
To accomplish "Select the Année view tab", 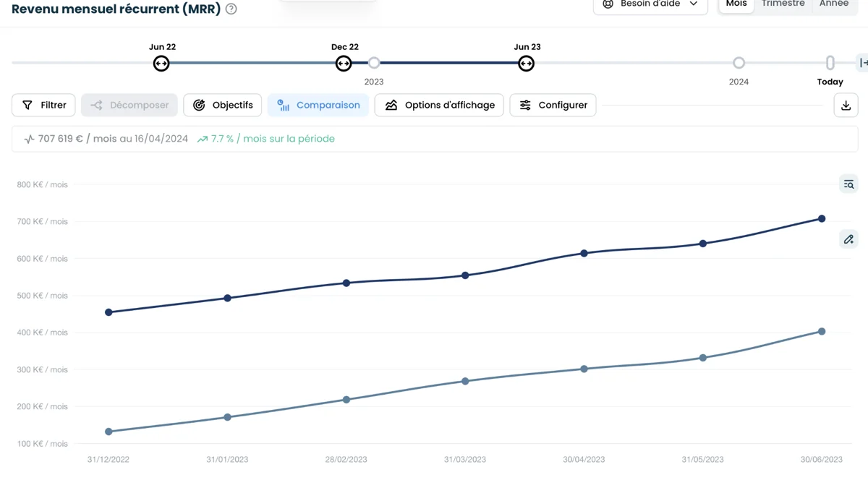I will coord(833,4).
